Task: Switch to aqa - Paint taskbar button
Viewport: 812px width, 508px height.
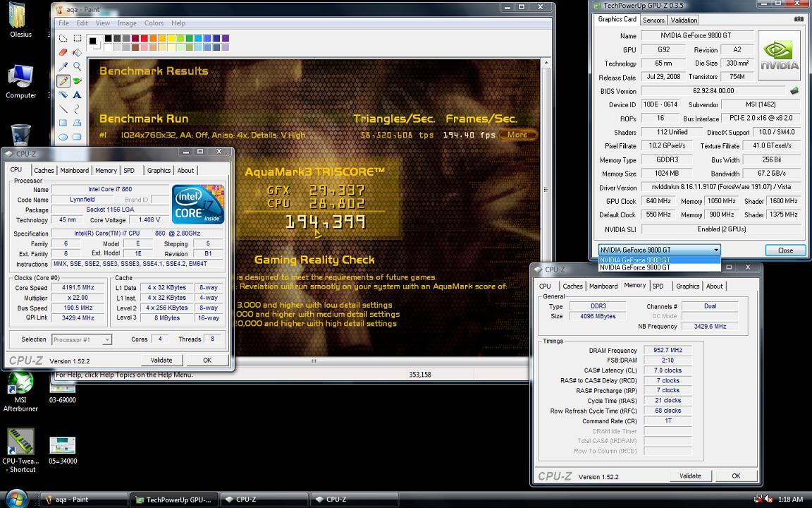Action: (83, 500)
